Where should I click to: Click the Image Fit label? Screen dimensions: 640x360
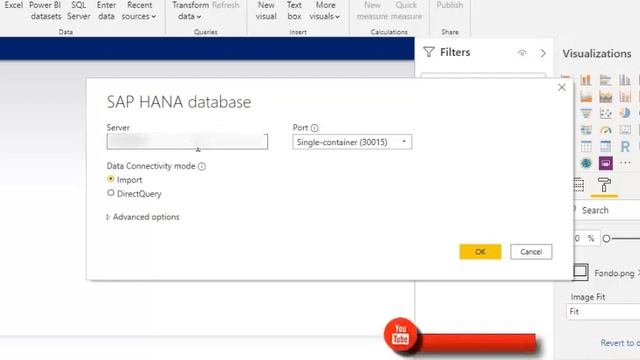click(588, 297)
